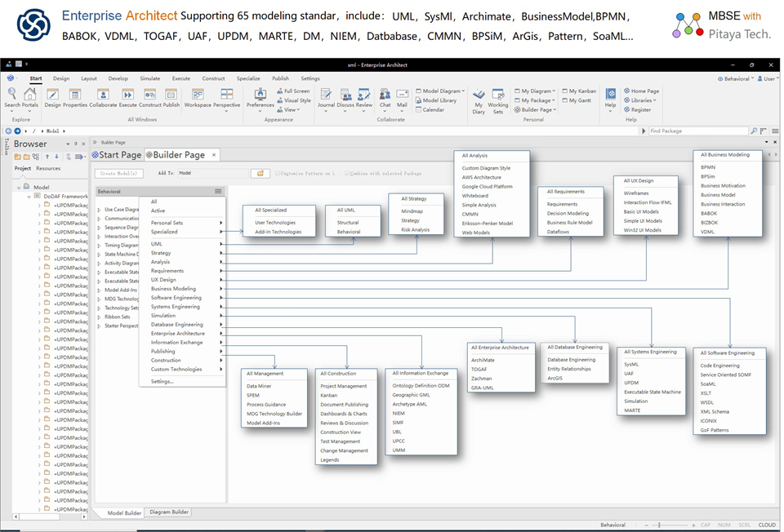Open the Search magnifier in Explore group

pyautogui.click(x=12, y=93)
